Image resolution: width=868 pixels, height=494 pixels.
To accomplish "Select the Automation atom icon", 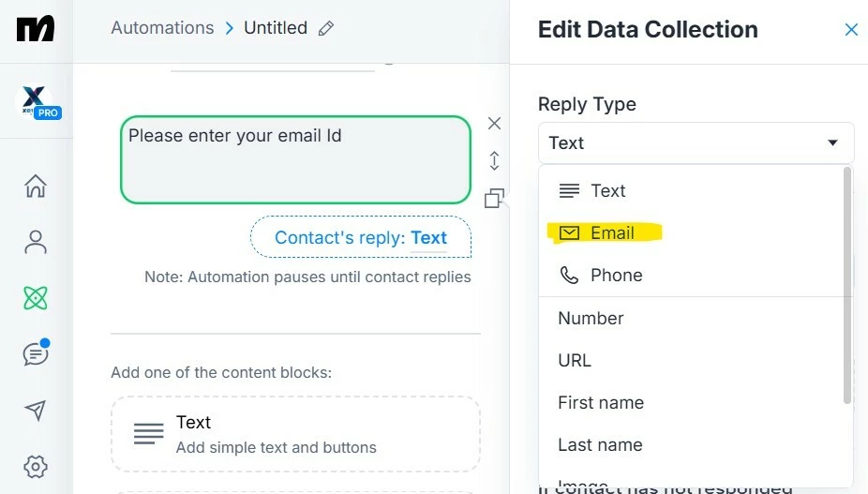I will (x=36, y=298).
